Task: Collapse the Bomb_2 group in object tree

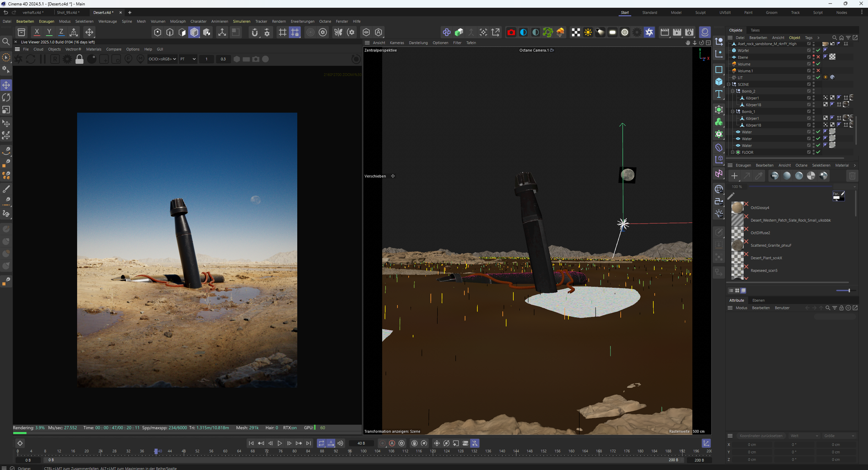Action: click(x=733, y=91)
